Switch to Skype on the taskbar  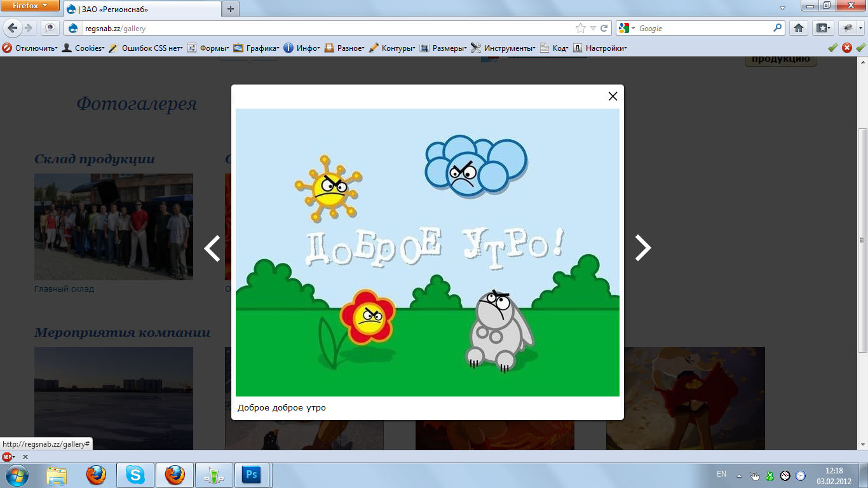135,475
